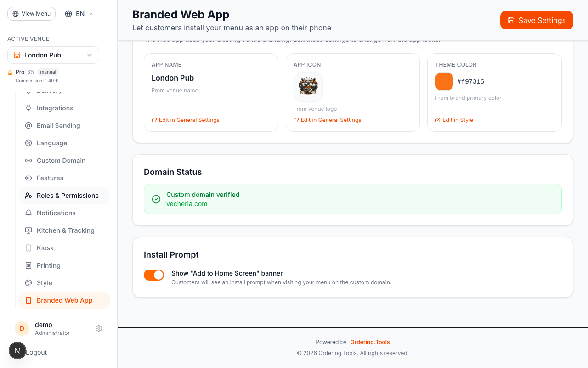Click the tablet icon beside Kiosk

[x=28, y=248]
